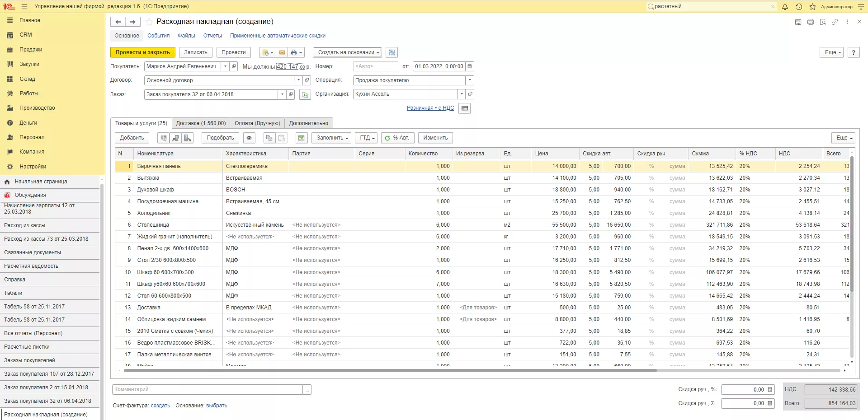The image size is (868, 420).
Task: Open Основной договор contract card via open icon
Action: pos(307,80)
